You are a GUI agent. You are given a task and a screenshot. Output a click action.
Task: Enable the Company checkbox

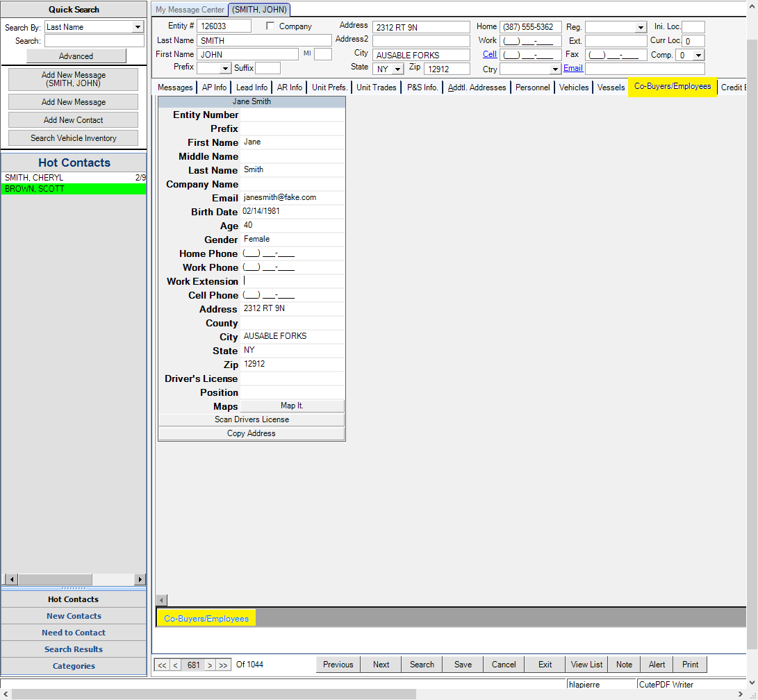(x=271, y=26)
